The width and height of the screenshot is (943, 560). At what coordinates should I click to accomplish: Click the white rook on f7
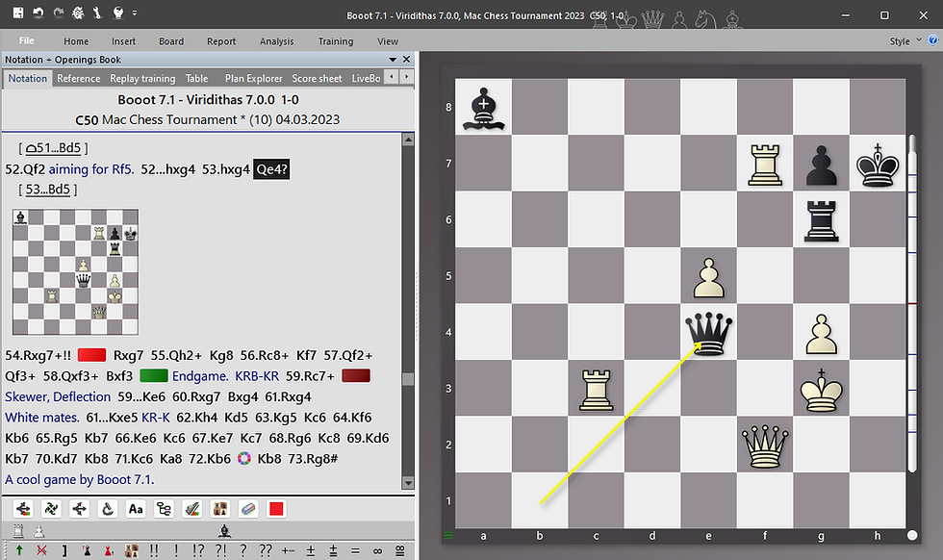pos(765,164)
